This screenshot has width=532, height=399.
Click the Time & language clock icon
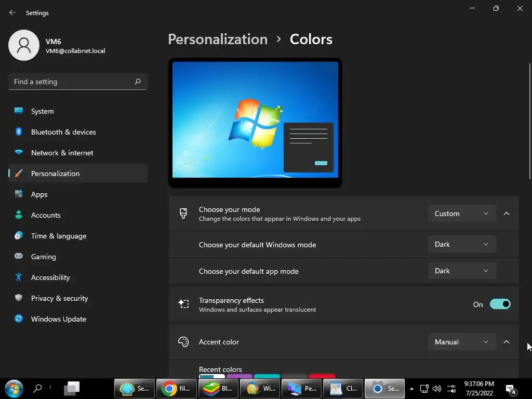[19, 235]
